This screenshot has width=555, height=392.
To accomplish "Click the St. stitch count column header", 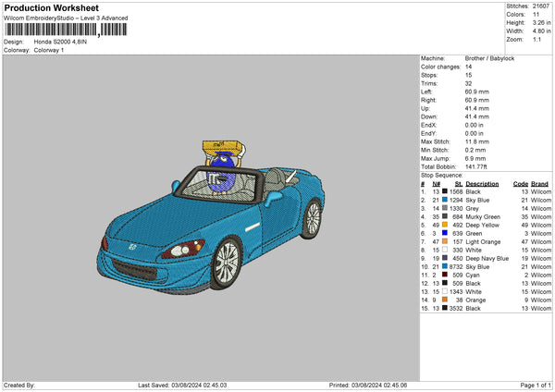I will [458, 183].
